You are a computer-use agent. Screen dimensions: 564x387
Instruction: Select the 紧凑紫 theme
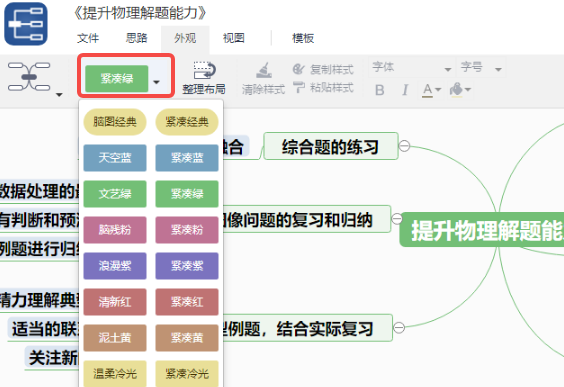tap(187, 266)
